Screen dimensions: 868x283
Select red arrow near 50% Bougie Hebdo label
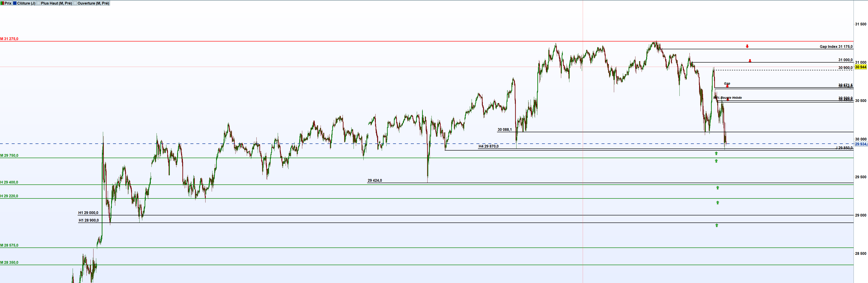point(728,99)
